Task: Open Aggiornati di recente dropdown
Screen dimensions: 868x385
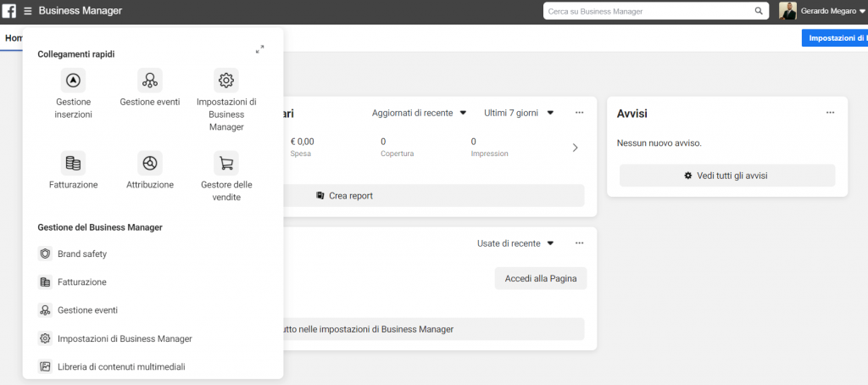Action: [x=419, y=113]
